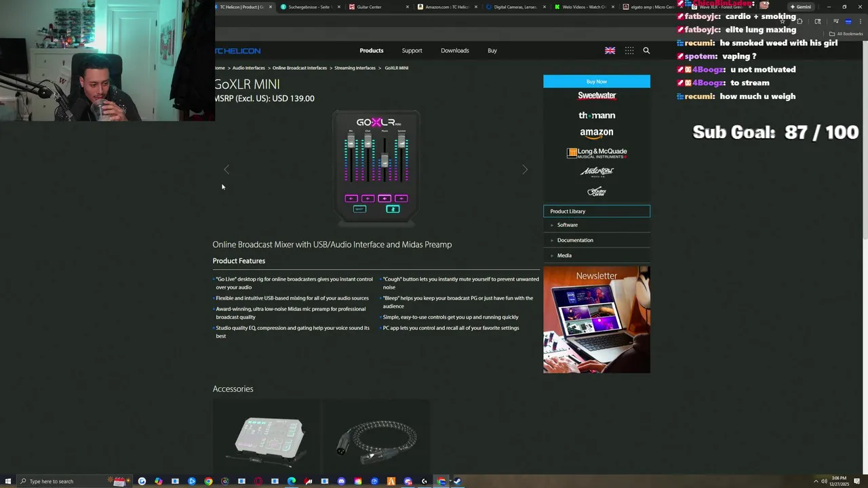
Task: Buy from Andertons retailer
Action: tap(597, 171)
